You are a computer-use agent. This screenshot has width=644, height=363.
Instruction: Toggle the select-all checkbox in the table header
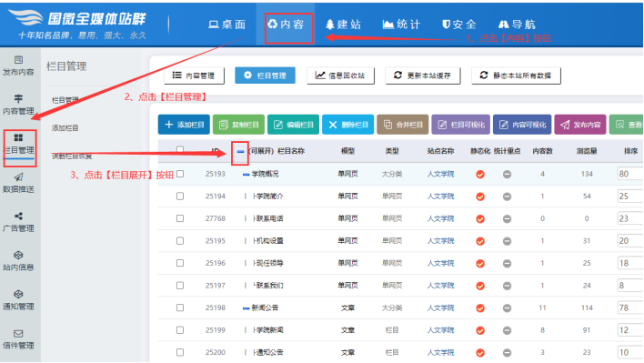pyautogui.click(x=180, y=150)
